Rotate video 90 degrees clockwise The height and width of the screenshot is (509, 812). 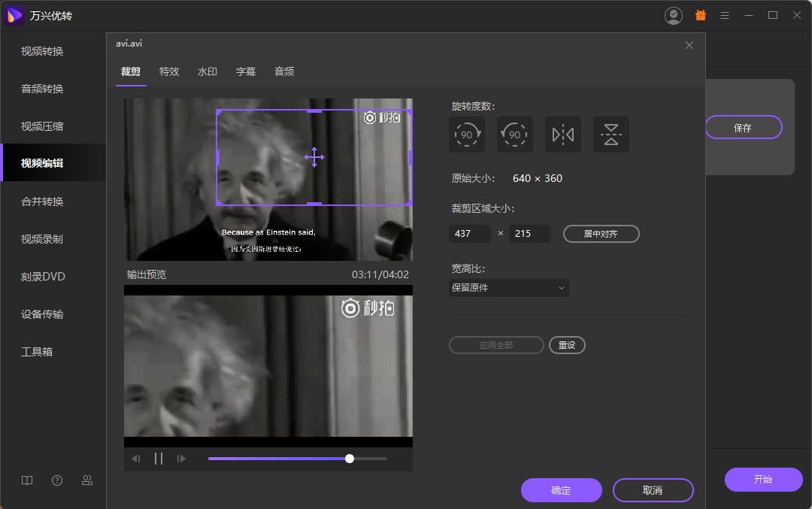point(466,135)
